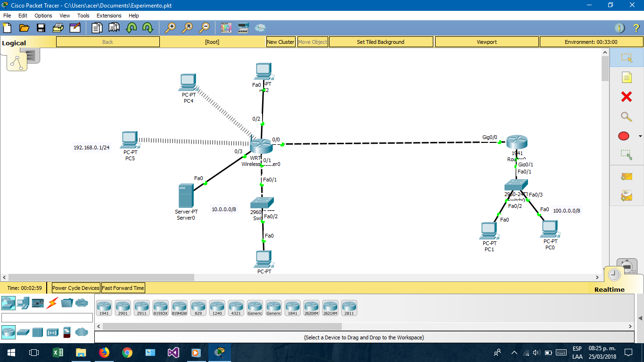Paste copied objects

click(114, 28)
